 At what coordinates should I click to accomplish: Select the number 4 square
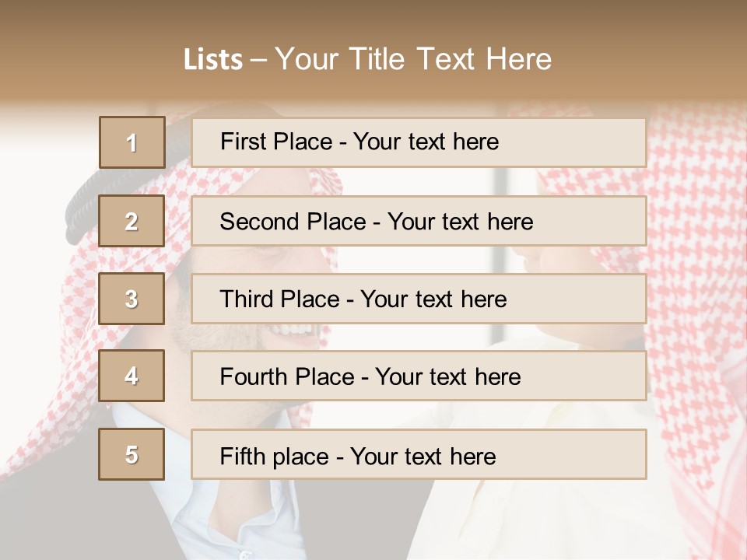[x=132, y=376]
